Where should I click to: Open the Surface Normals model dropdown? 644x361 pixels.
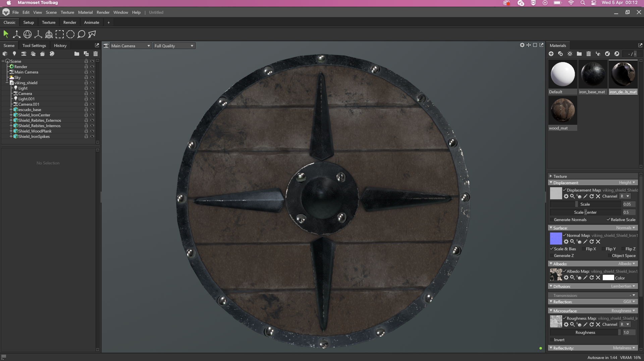626,228
